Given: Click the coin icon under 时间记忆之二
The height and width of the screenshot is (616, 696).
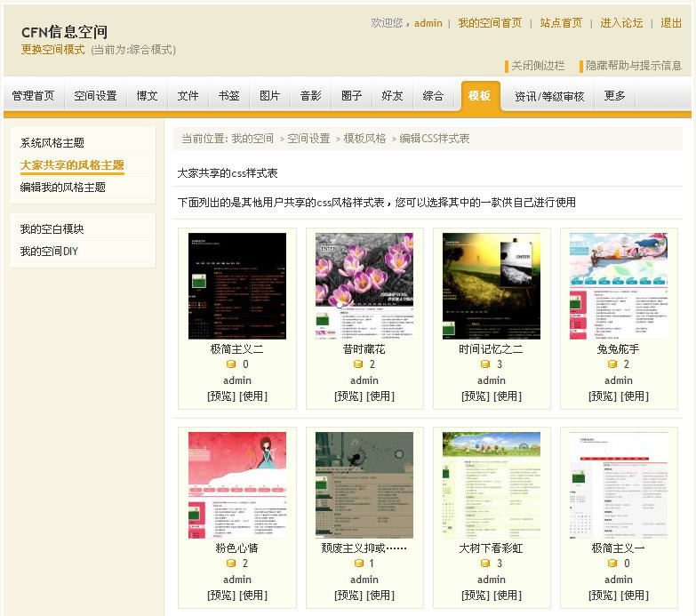Looking at the screenshot, I should tap(485, 364).
